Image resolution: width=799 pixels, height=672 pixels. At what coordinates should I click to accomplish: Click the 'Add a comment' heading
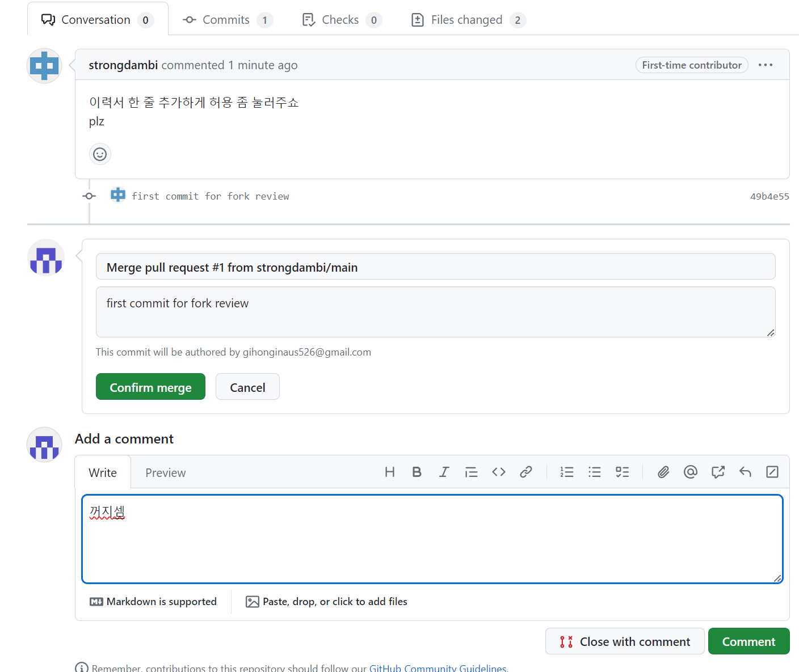(124, 439)
